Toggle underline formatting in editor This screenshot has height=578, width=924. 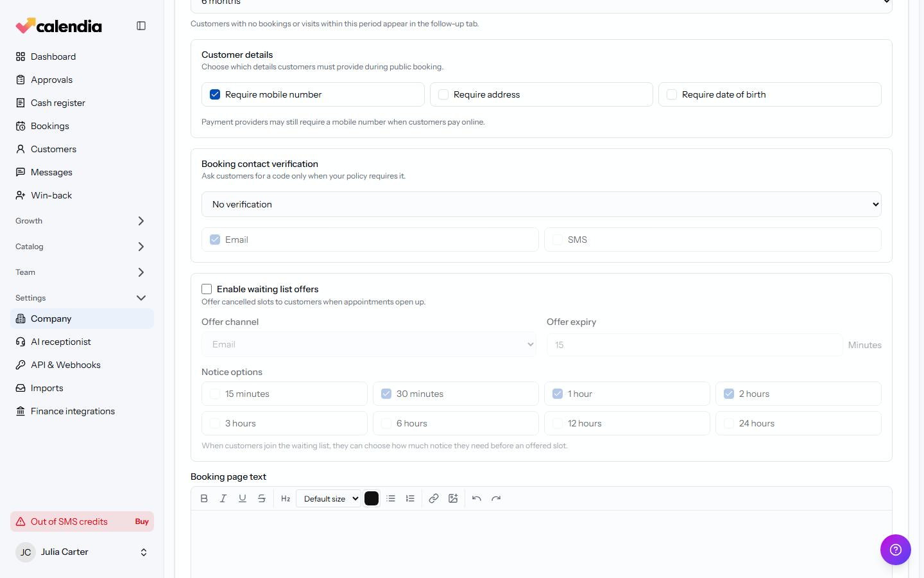pos(243,498)
